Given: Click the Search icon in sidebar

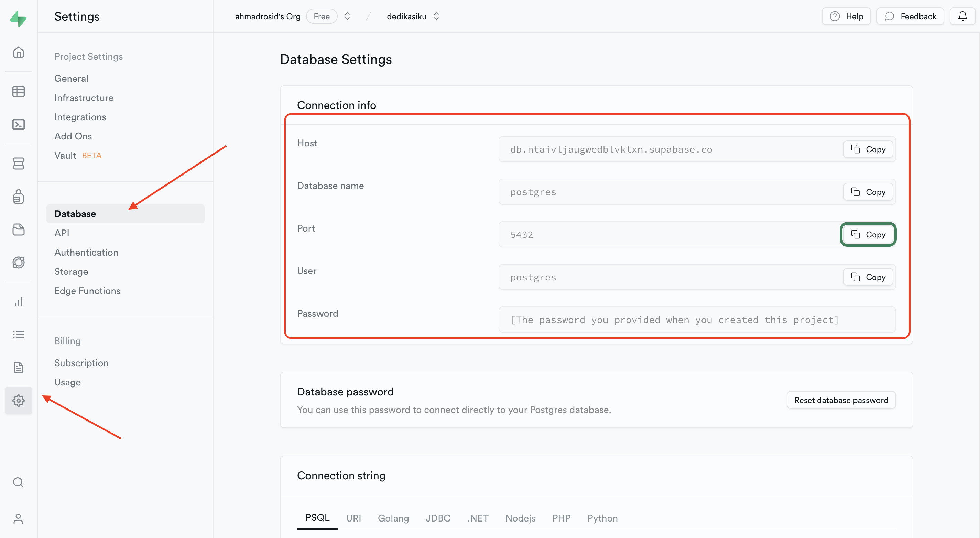Looking at the screenshot, I should [x=19, y=482].
